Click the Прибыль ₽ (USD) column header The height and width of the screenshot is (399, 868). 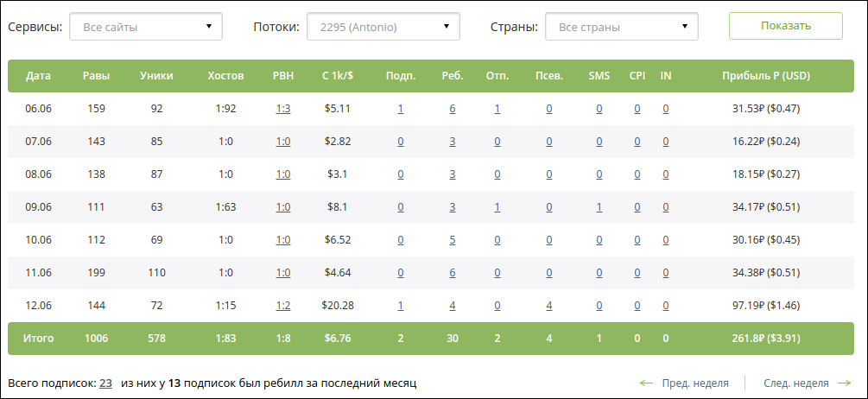766,76
